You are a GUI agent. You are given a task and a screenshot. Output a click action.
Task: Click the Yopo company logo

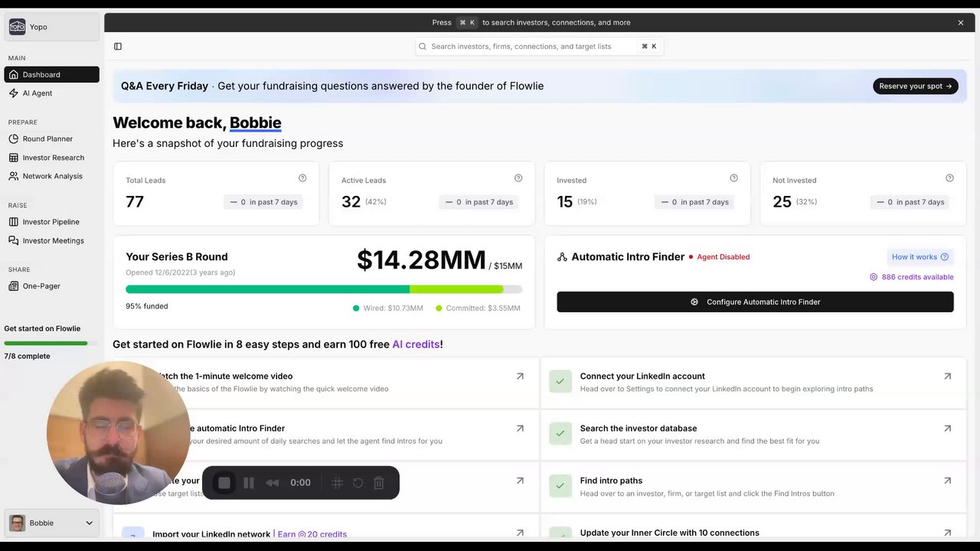pyautogui.click(x=17, y=27)
